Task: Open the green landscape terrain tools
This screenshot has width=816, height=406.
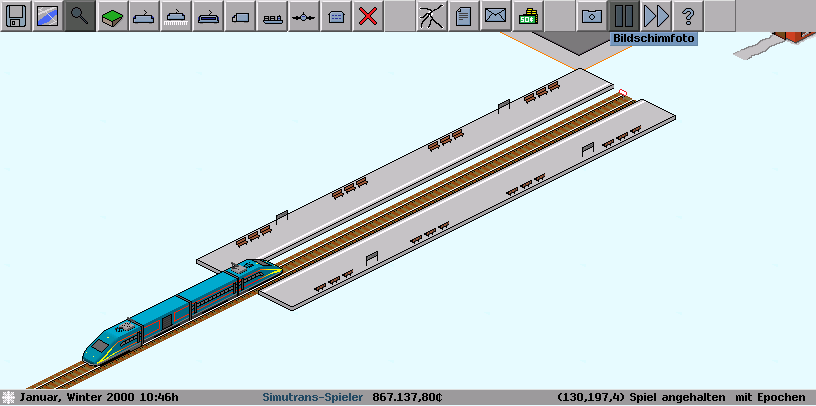Action: point(112,16)
